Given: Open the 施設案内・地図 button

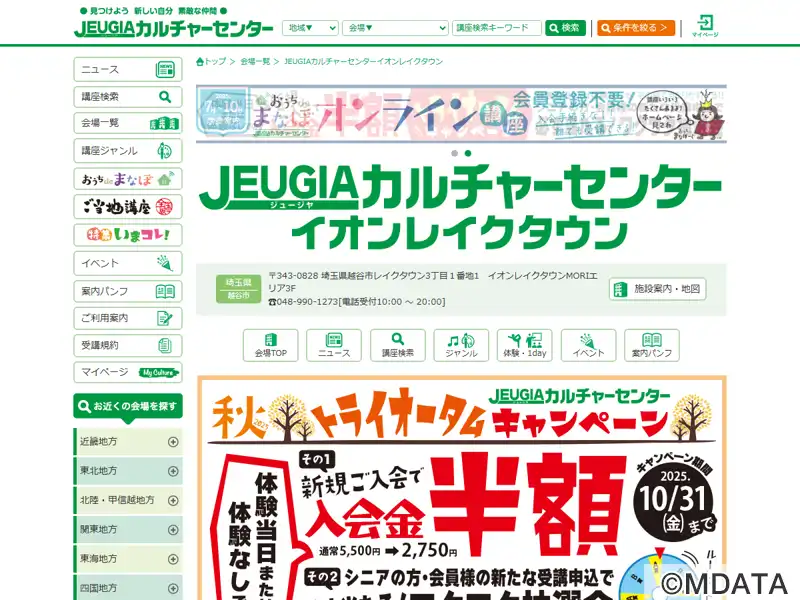Looking at the screenshot, I should 657,289.
